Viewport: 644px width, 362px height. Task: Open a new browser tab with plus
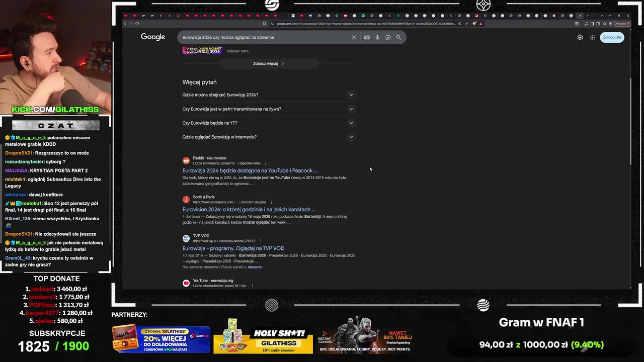pos(587,16)
